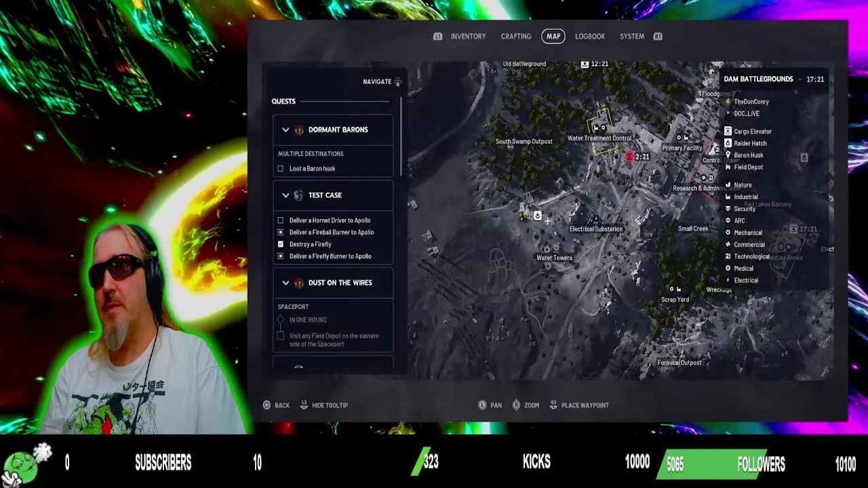868x488 pixels.
Task: Click the Field Depot legend icon
Action: coord(728,167)
